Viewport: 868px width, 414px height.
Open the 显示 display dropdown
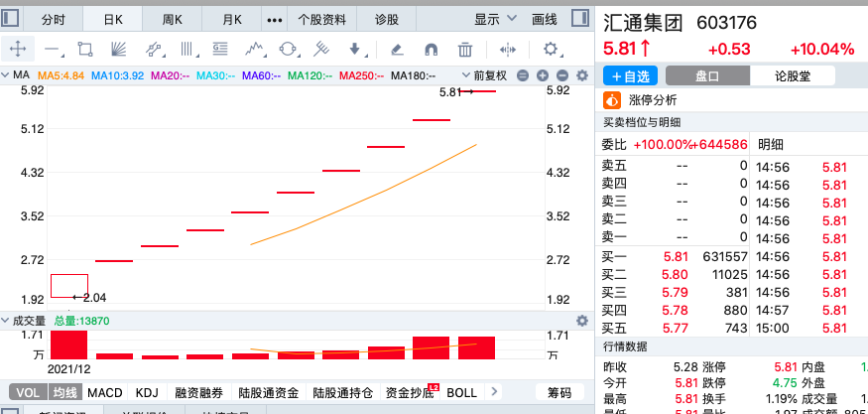tap(494, 19)
